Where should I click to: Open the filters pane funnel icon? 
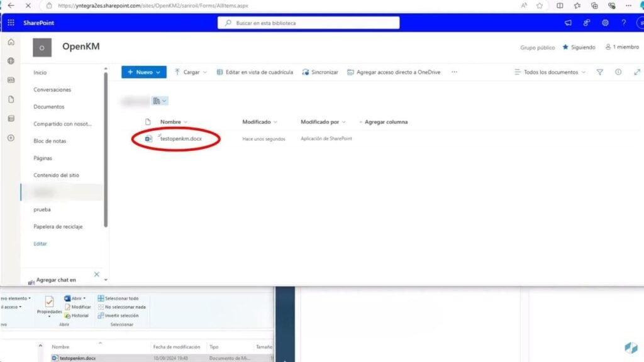click(x=599, y=72)
